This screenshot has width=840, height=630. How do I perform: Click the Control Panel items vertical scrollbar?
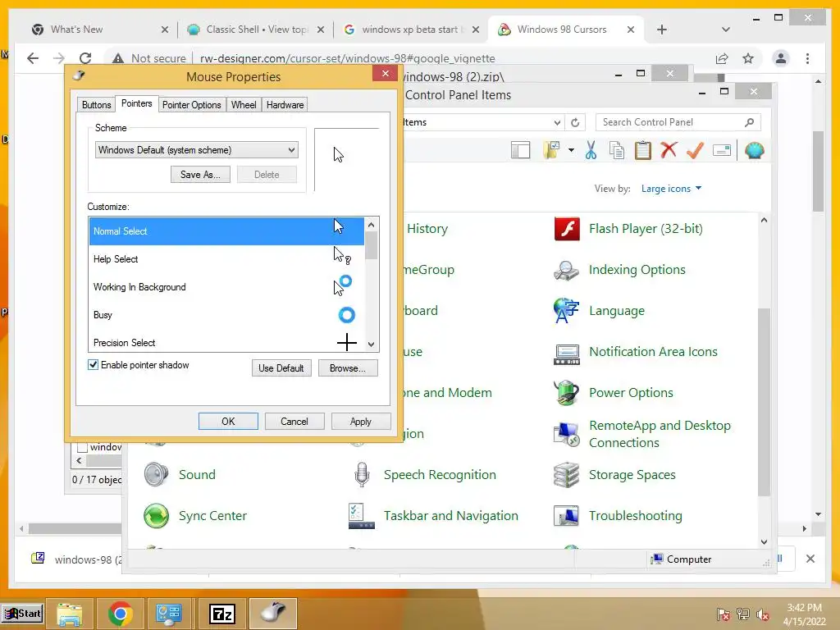(x=764, y=402)
